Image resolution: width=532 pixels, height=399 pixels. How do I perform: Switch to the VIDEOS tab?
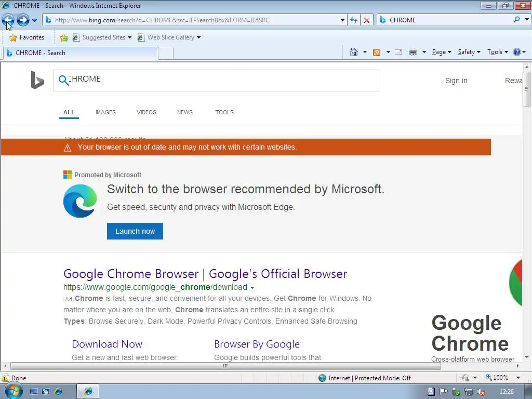[x=146, y=112]
